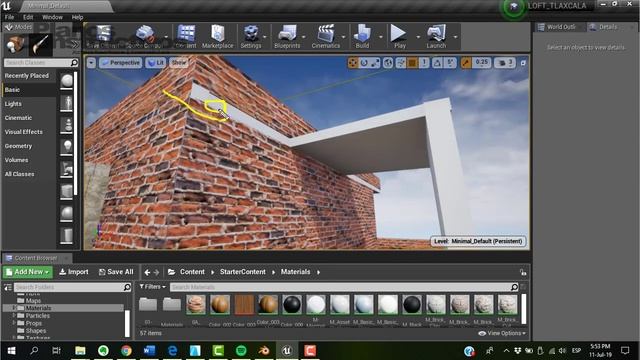Open the Blueprints dropdown arrow
The image size is (640, 360).
pos(304,37)
